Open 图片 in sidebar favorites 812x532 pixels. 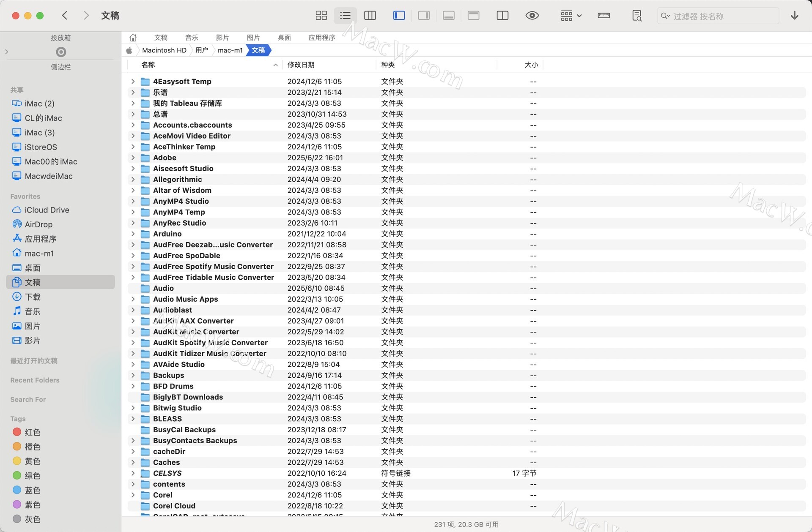33,326
